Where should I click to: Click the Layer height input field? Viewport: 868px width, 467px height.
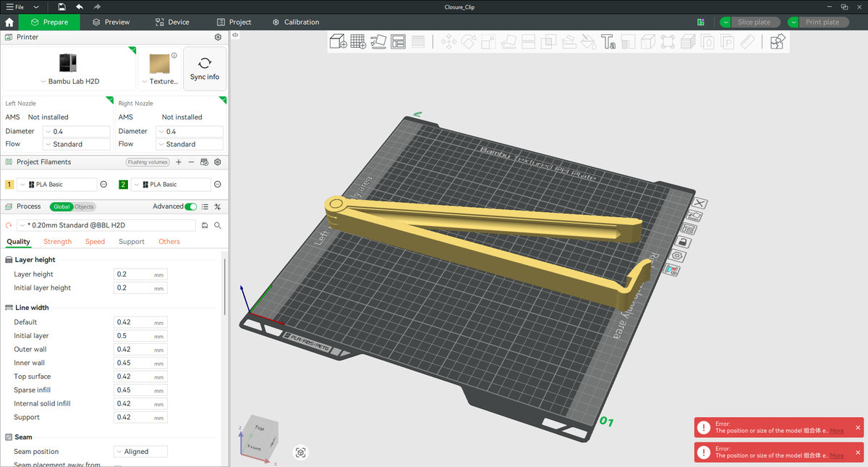140,274
